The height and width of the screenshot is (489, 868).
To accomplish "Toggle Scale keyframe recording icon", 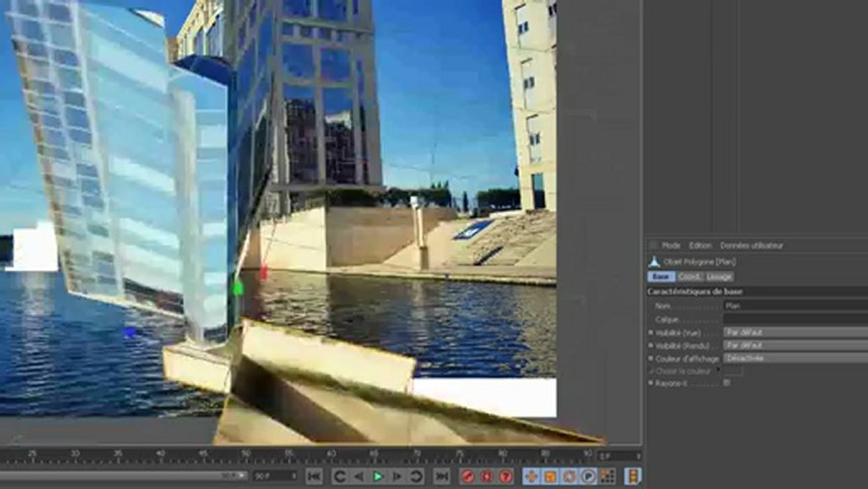I will click(x=550, y=476).
